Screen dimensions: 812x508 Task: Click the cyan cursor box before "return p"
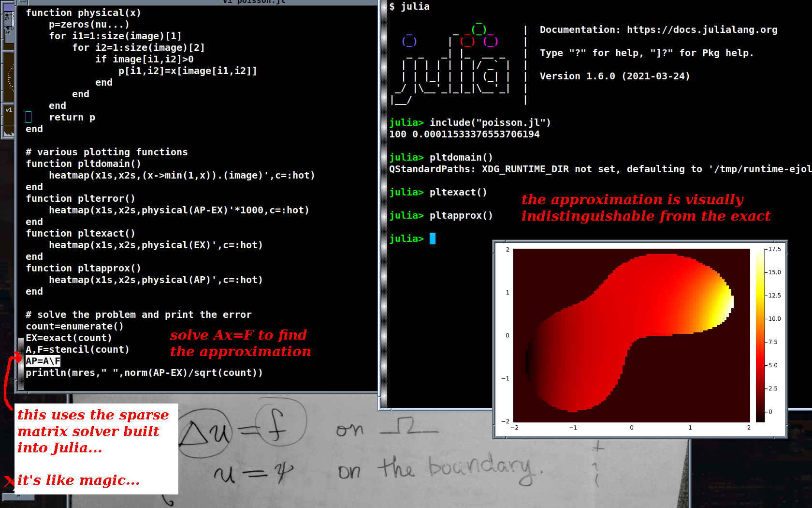(x=29, y=117)
